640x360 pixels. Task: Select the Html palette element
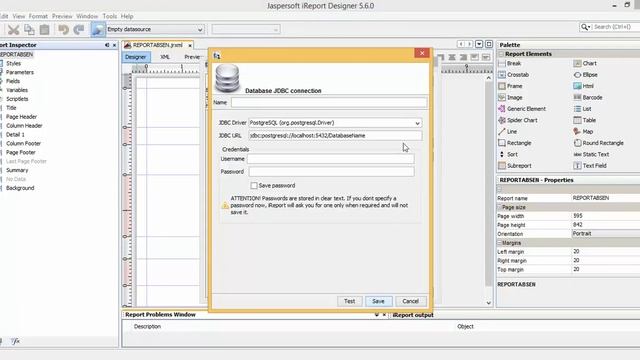coord(584,86)
